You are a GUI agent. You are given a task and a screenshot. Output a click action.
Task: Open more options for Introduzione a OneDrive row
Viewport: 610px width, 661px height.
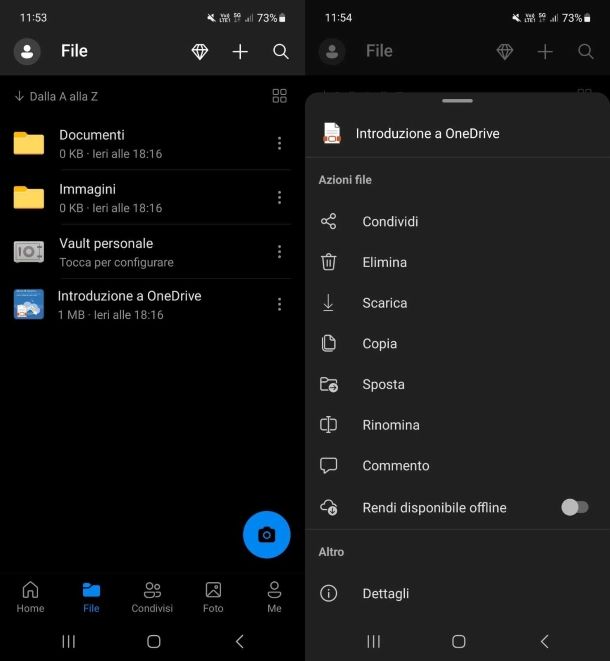[279, 304]
